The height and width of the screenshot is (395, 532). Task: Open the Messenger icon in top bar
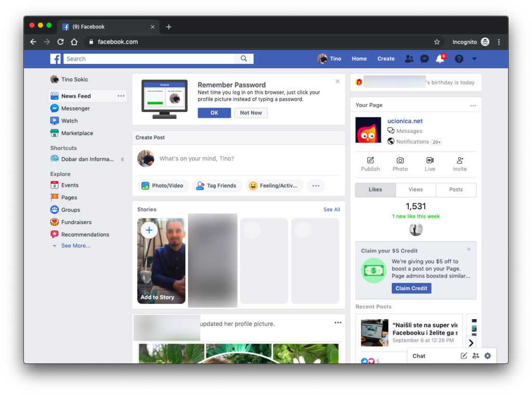pyautogui.click(x=424, y=59)
